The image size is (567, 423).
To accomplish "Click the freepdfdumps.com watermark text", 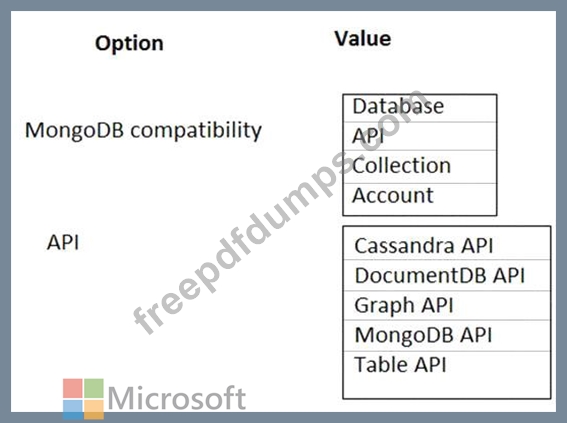I will click(x=278, y=211).
